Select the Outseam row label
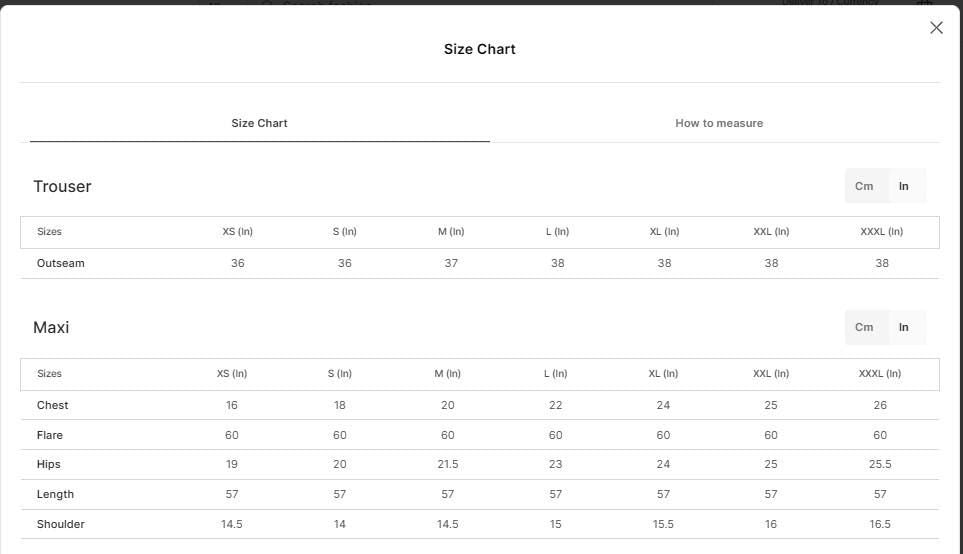This screenshot has width=963, height=554. pyautogui.click(x=61, y=263)
